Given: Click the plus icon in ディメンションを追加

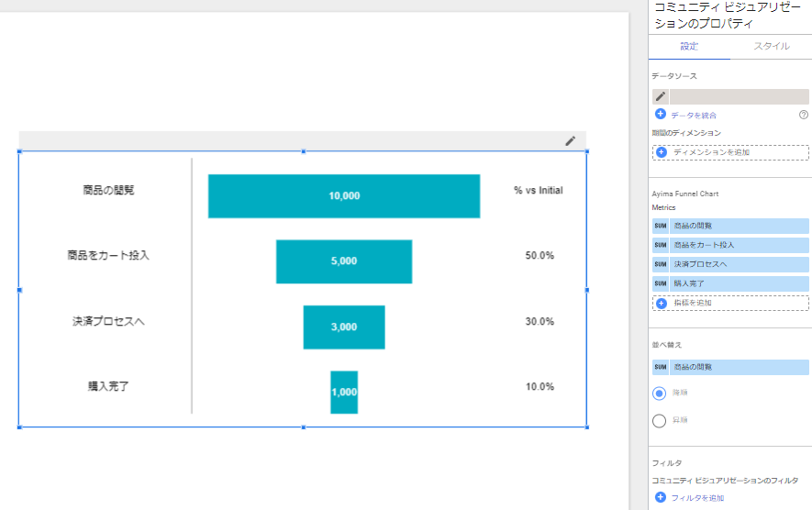Looking at the screenshot, I should pos(662,152).
